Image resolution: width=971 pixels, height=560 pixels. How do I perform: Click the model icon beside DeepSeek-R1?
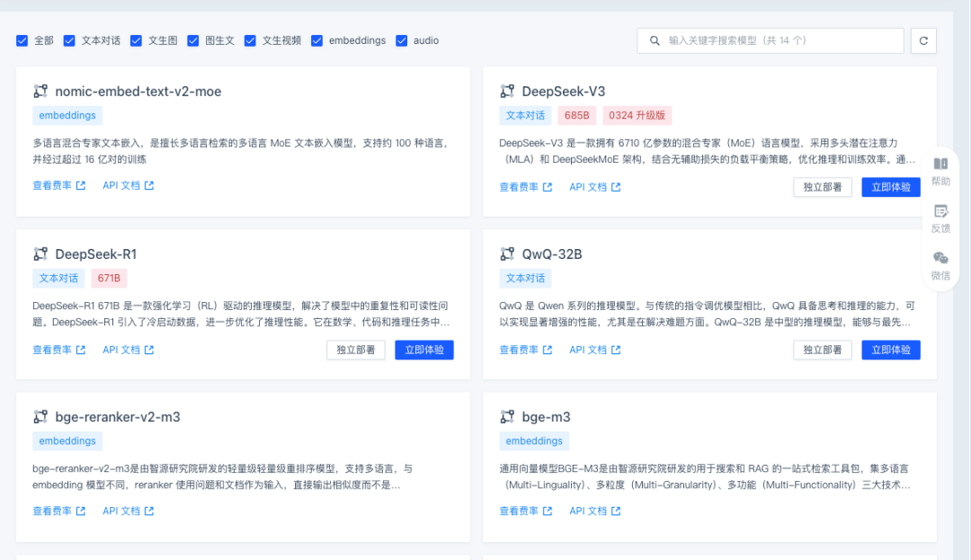click(40, 254)
